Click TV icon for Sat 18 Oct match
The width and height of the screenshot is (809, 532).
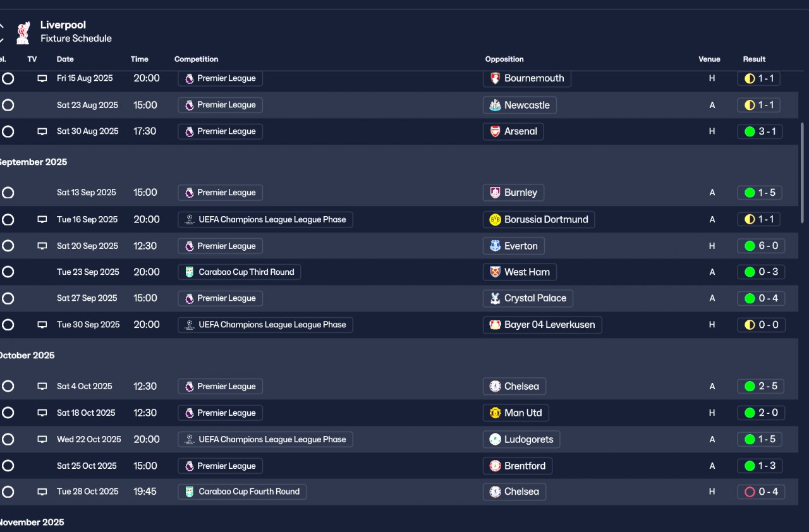pos(42,413)
